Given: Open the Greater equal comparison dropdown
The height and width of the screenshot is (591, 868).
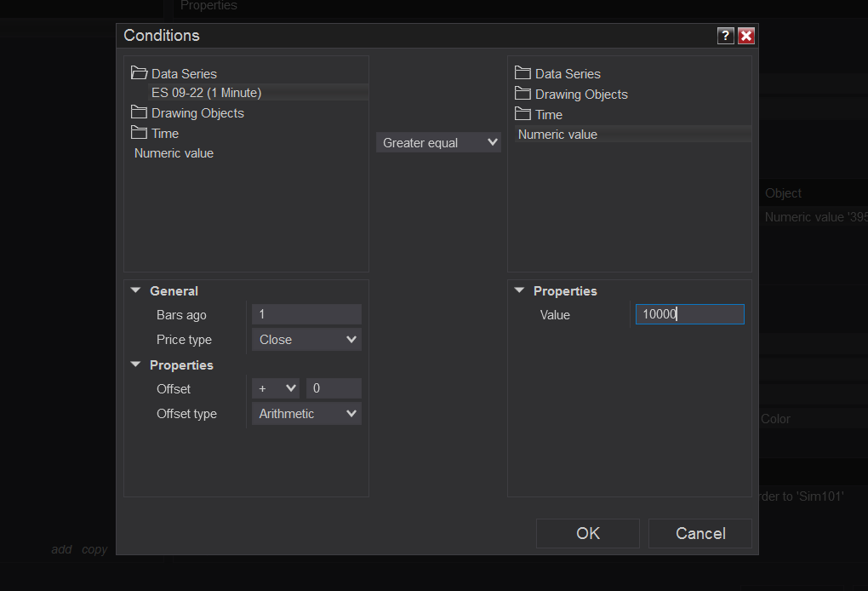Looking at the screenshot, I should point(438,143).
